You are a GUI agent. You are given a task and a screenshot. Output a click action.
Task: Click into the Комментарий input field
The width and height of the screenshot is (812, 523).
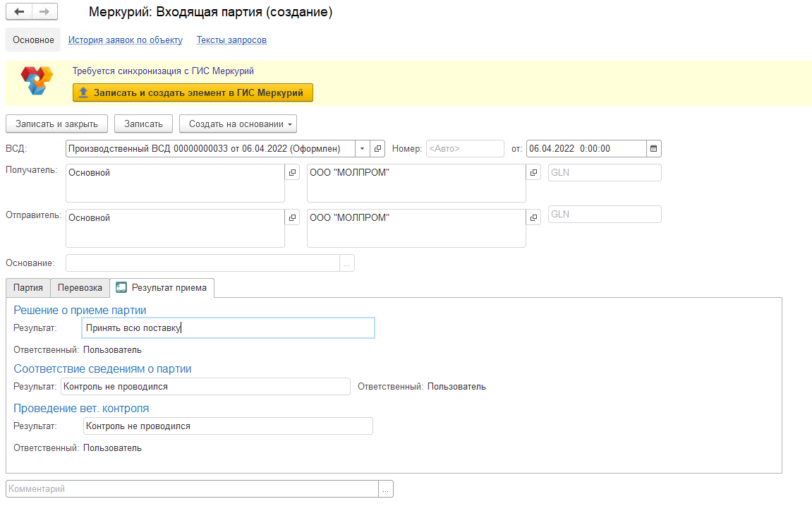192,489
